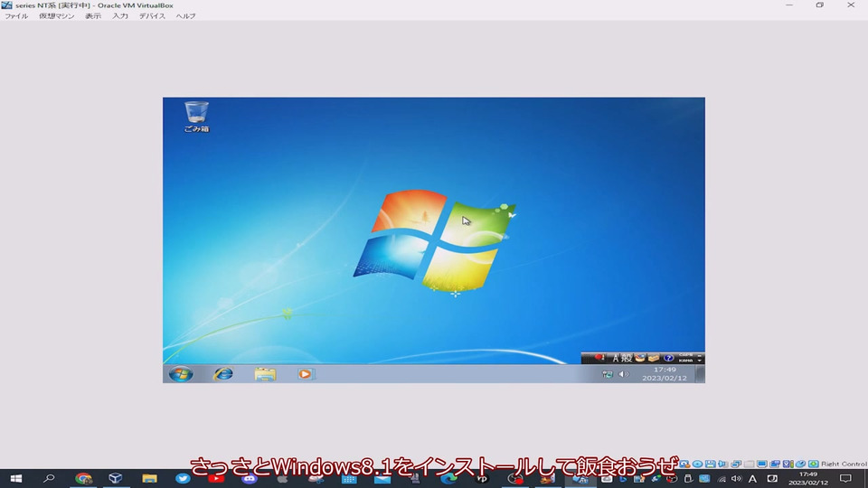Click VirtualBox floppy disk status icon
This screenshot has height=488, width=868.
tap(711, 465)
